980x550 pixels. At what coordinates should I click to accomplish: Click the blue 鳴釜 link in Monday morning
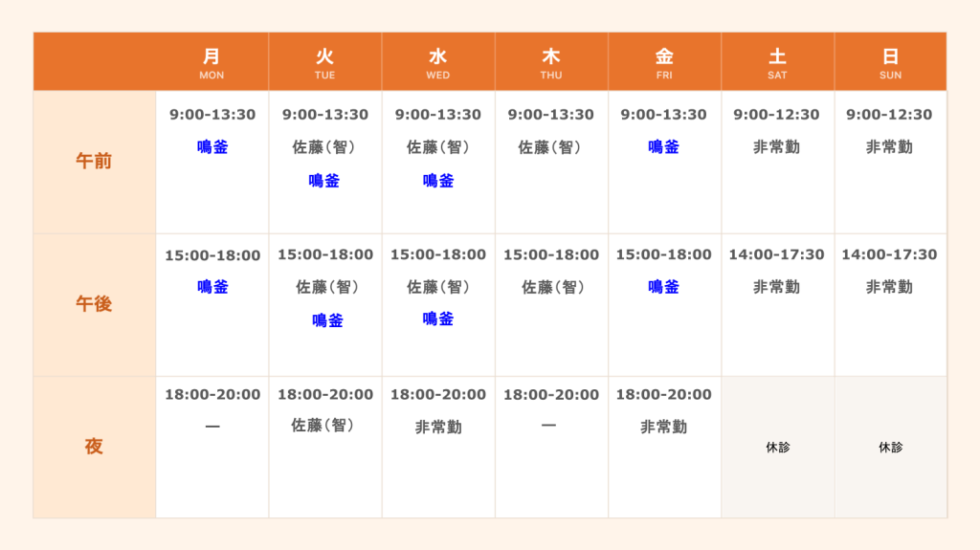[x=212, y=147]
